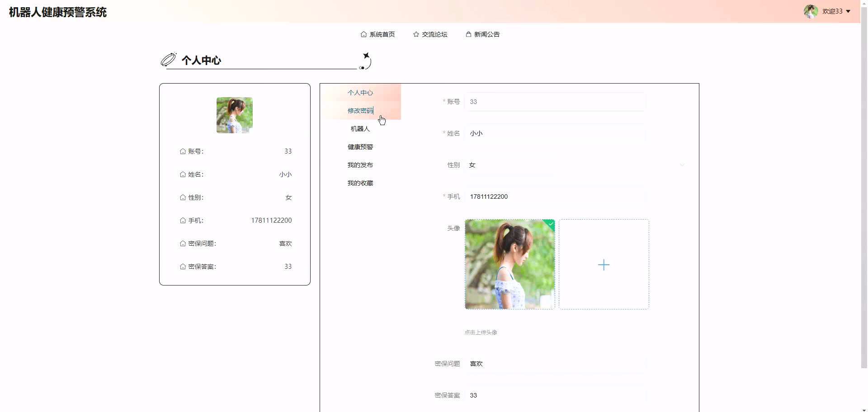868x412 pixels.
Task: Click the 欢迎33 username text
Action: [832, 11]
